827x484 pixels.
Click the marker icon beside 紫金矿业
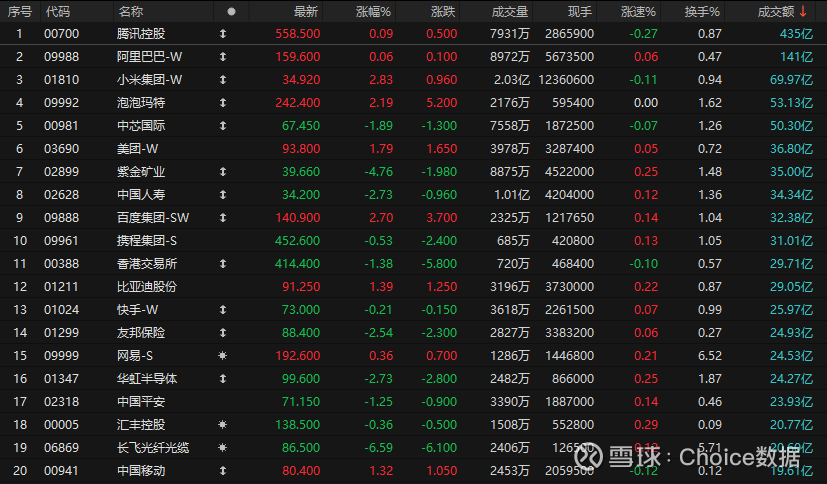(x=223, y=171)
